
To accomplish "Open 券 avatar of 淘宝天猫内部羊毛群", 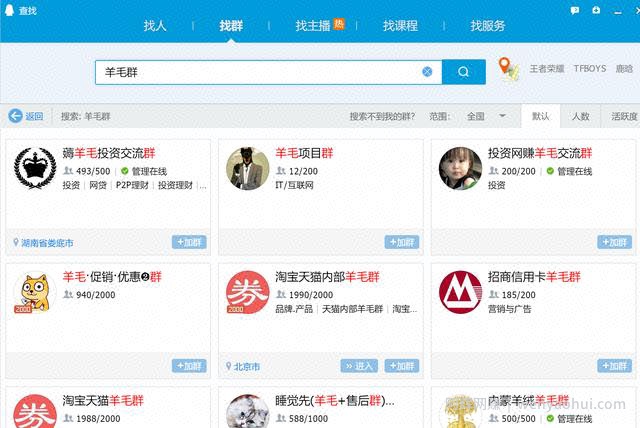I will (248, 292).
